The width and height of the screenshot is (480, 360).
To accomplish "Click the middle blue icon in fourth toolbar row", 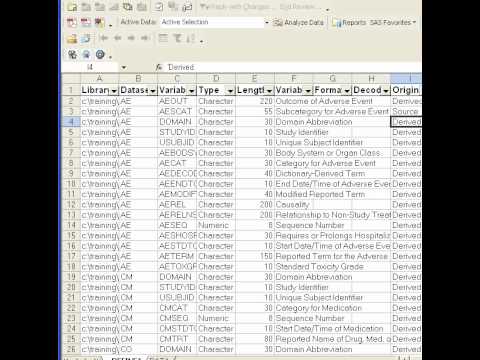I will click(86, 54).
